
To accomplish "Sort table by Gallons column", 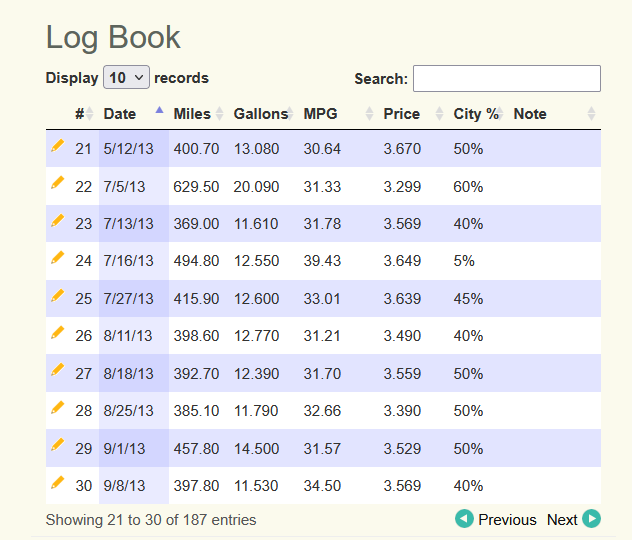I will (264, 114).
